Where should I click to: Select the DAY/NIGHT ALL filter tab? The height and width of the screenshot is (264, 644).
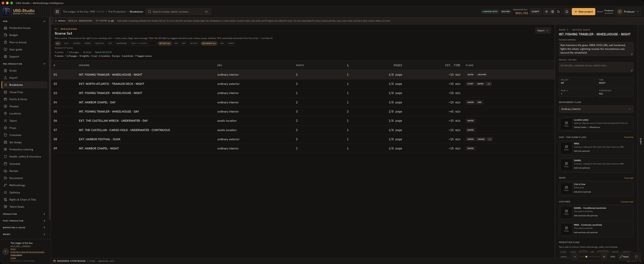[208, 43]
